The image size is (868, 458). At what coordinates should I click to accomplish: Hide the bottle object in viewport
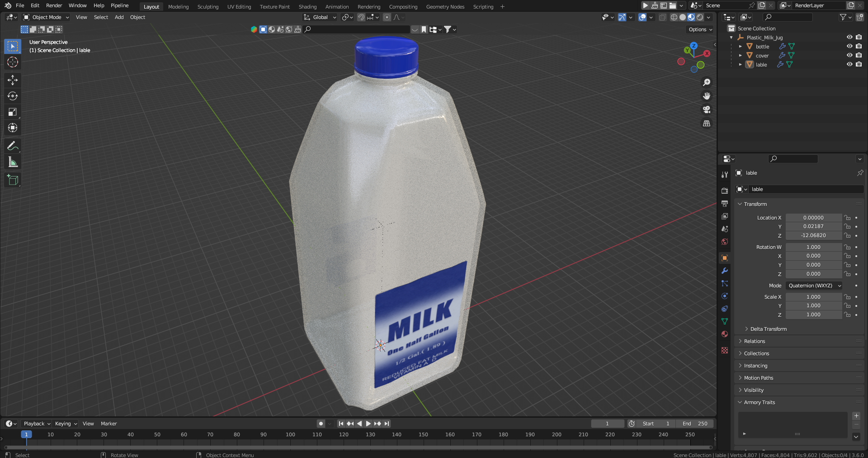(849, 46)
